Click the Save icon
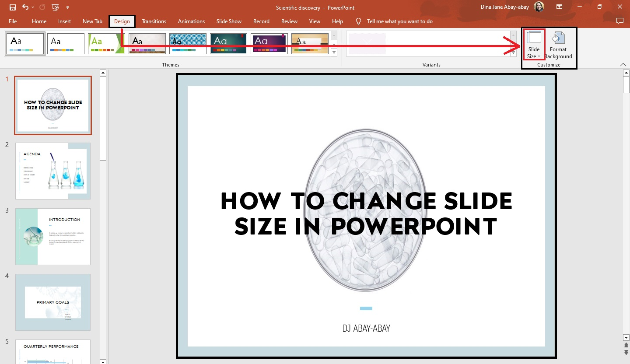The image size is (630, 364). click(12, 7)
